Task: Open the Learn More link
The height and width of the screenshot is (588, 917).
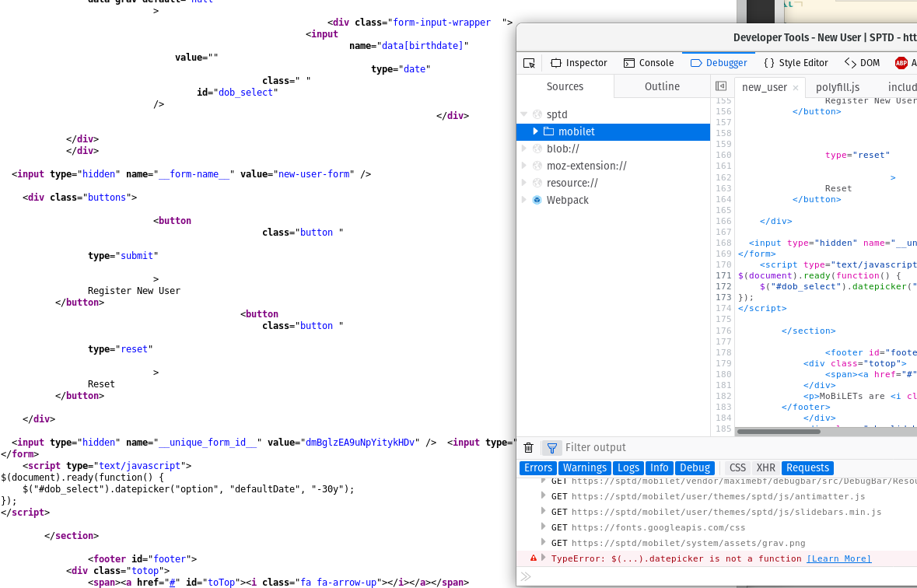Action: pos(838,558)
